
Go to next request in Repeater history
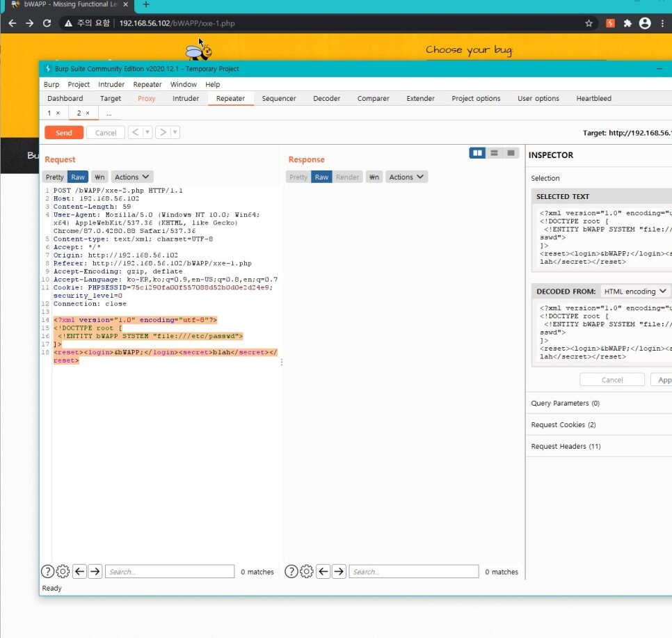pos(163,132)
